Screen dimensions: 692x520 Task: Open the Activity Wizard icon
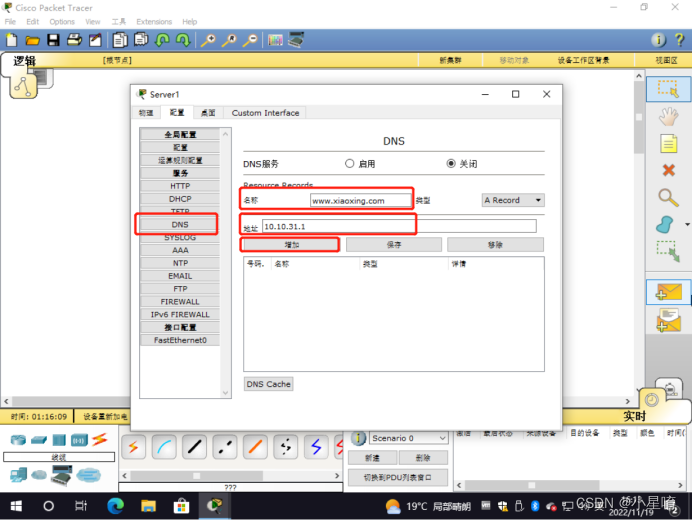pyautogui.click(x=95, y=40)
